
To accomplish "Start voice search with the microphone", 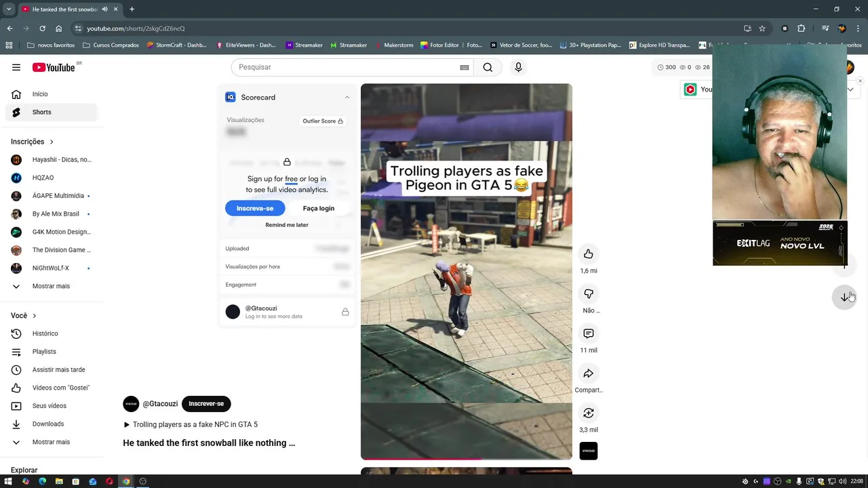I will 518,67.
